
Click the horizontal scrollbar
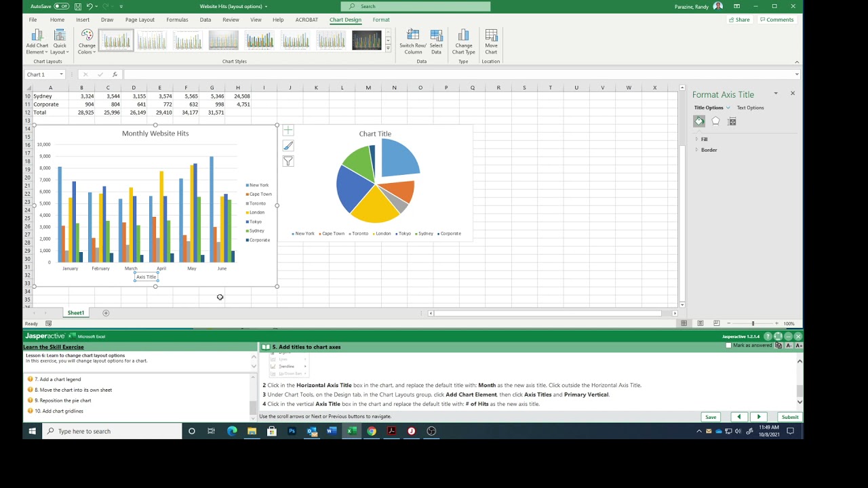pyautogui.click(x=548, y=313)
